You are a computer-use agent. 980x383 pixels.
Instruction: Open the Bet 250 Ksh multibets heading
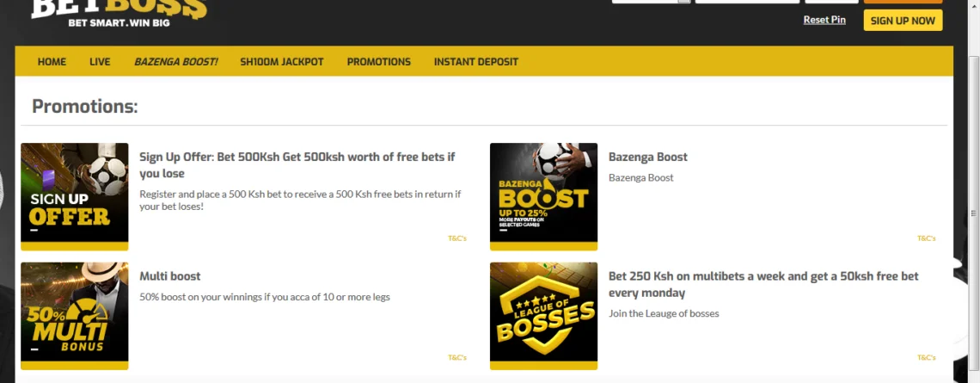pos(763,284)
